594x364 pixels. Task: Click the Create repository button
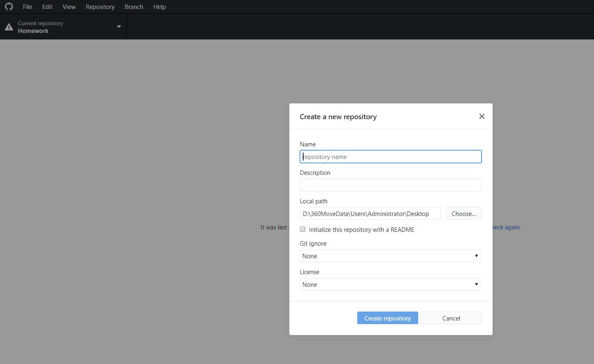387,318
